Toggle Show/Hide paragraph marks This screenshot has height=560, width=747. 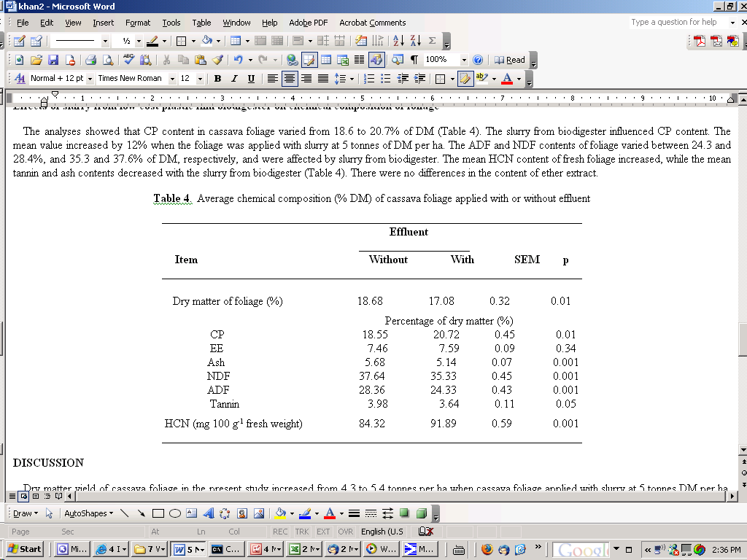coord(414,60)
